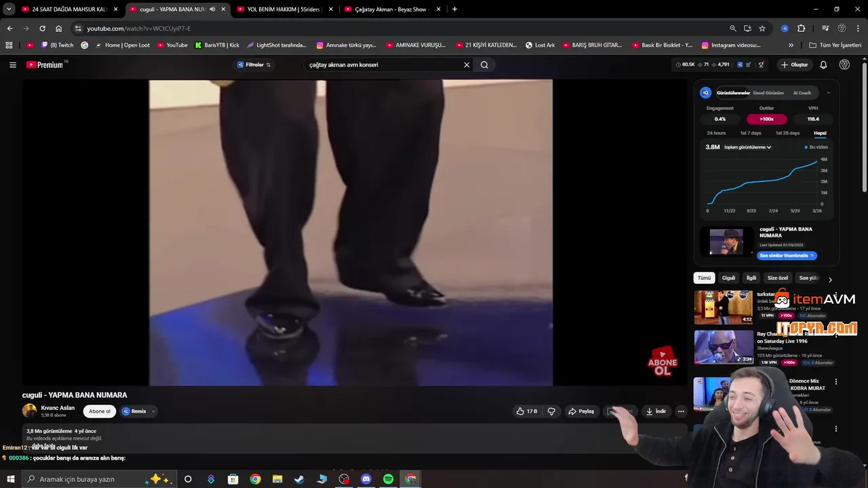
Task: Select the 1st 28 days range
Action: point(787,133)
